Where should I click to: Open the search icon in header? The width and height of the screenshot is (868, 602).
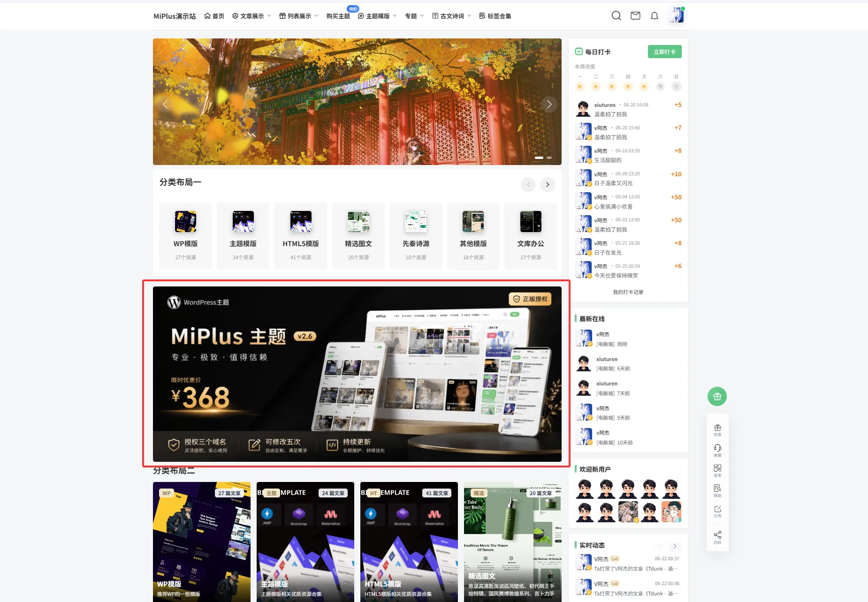(x=616, y=16)
